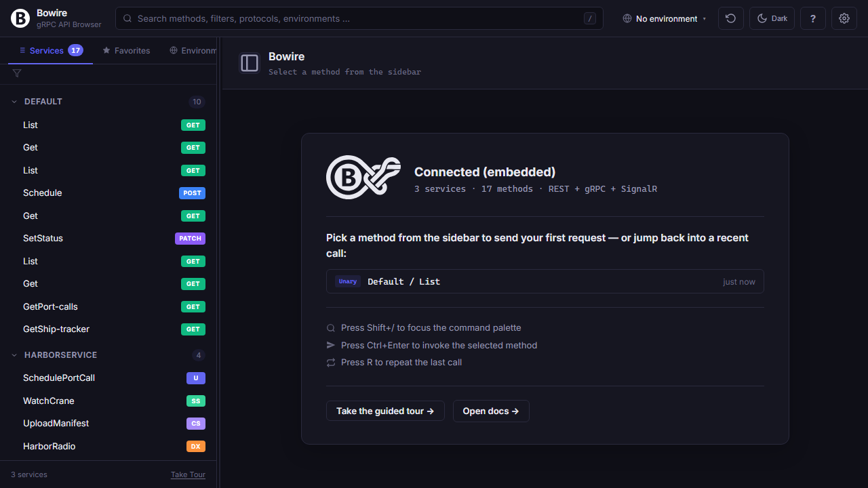The image size is (868, 488).
Task: Focus the search methods input field
Action: tap(359, 19)
